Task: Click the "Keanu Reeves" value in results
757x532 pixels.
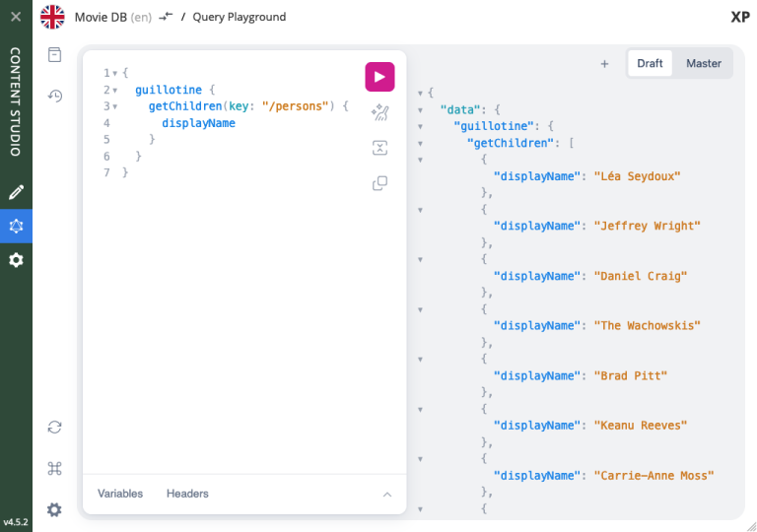Action: coord(640,426)
